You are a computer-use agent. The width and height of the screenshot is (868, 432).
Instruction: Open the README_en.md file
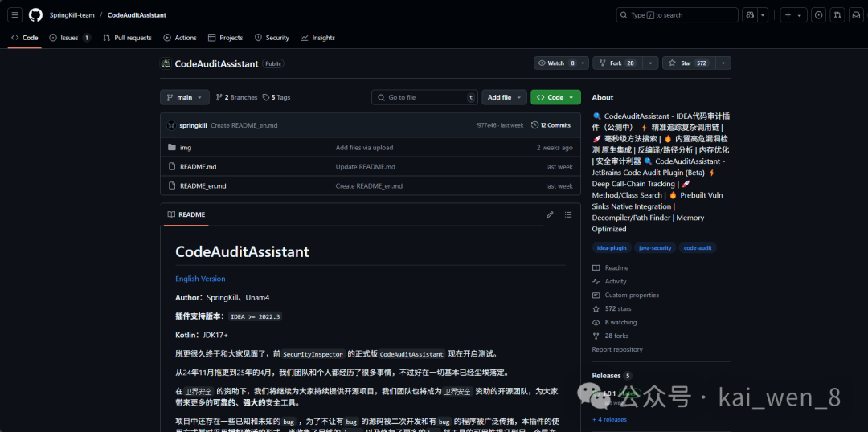[x=203, y=185]
